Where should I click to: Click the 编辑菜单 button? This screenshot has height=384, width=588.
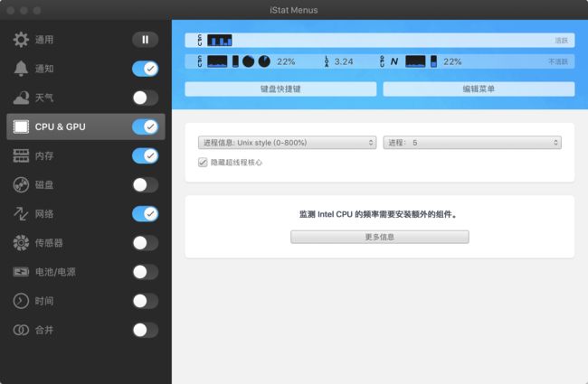coord(479,89)
